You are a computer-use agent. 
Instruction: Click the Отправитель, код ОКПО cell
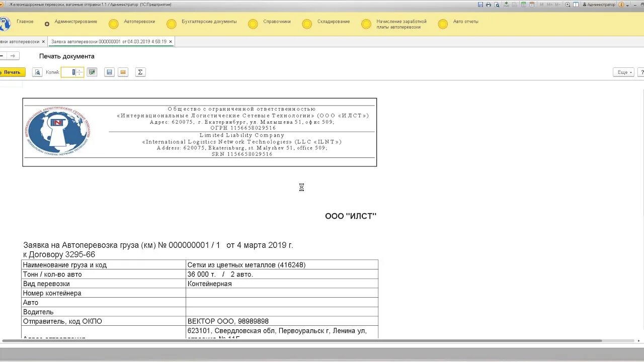pos(104,321)
